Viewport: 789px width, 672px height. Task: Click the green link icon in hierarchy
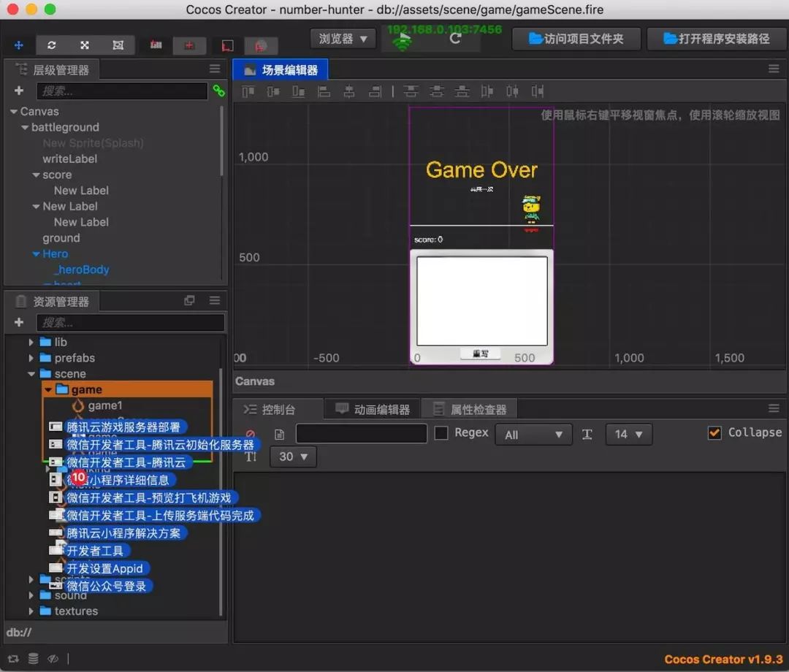click(x=218, y=91)
